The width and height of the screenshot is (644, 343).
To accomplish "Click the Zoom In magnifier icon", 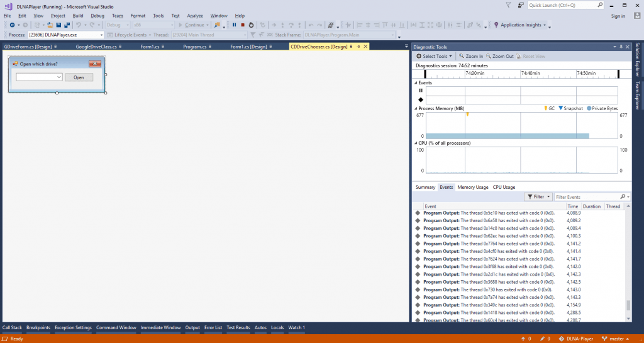I will 462,56.
